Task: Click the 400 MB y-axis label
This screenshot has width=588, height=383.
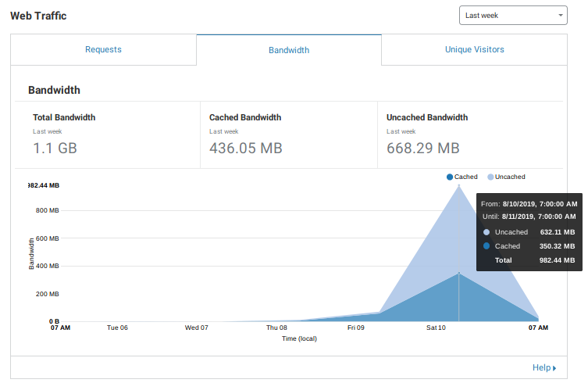Action: click(x=48, y=266)
